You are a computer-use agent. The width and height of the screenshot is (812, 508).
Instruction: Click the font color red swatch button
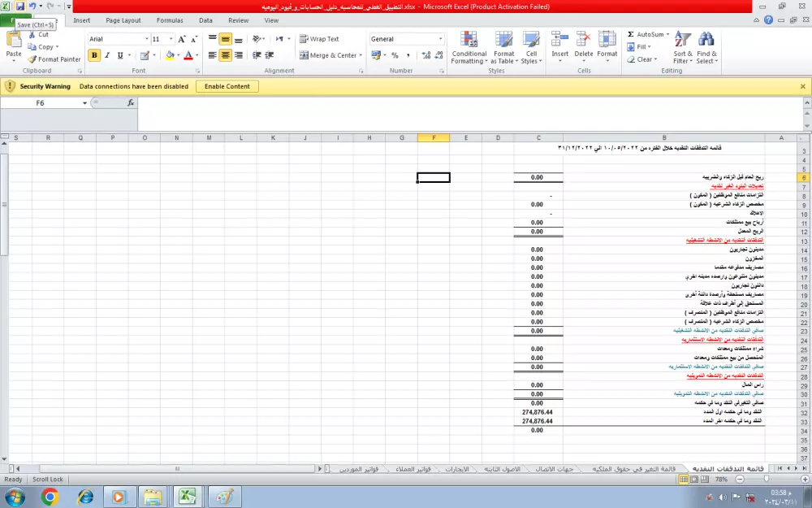pyautogui.click(x=188, y=55)
